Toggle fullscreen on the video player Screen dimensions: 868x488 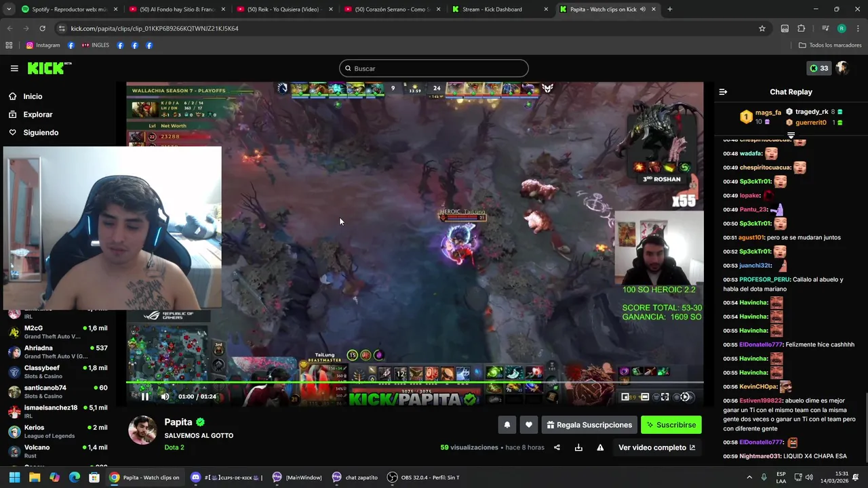pos(665,397)
